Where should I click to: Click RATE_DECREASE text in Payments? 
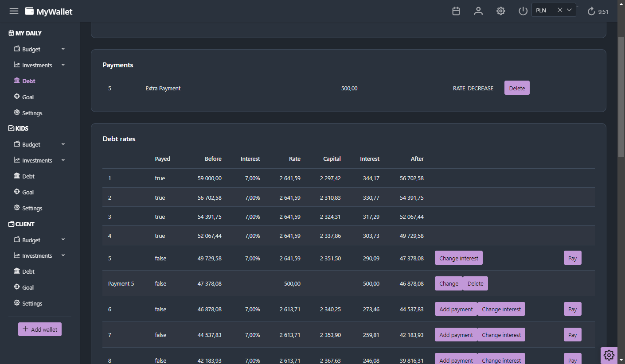[473, 88]
